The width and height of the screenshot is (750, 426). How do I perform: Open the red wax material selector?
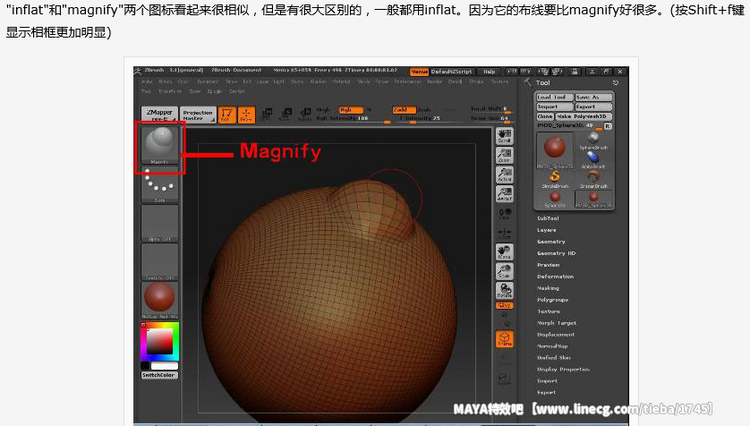coord(160,300)
